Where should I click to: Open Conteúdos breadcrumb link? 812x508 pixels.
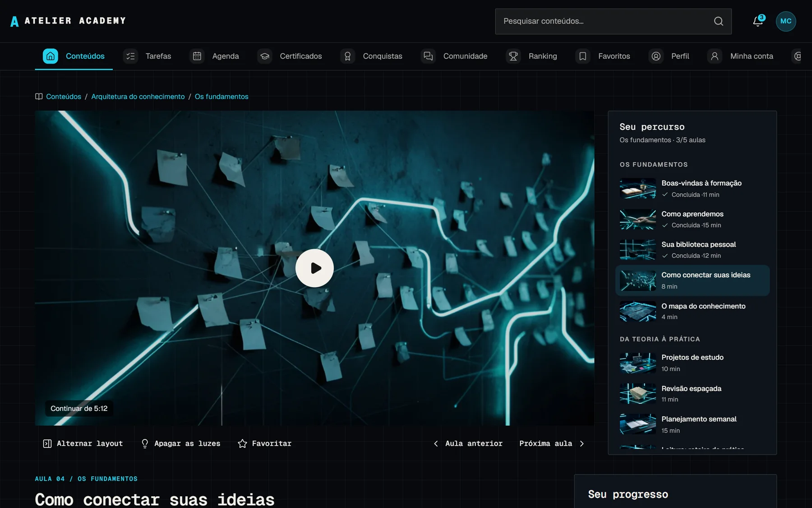64,97
